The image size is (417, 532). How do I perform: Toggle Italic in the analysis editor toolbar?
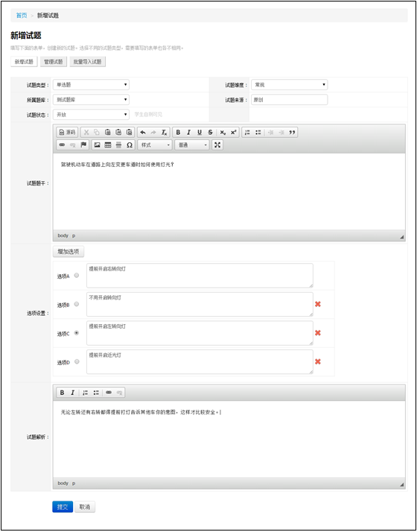point(72,393)
